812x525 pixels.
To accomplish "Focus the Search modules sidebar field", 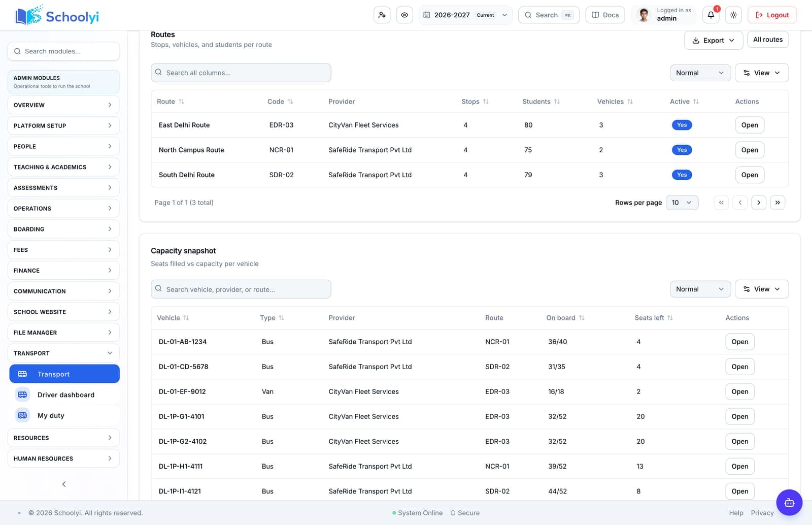I will (63, 51).
